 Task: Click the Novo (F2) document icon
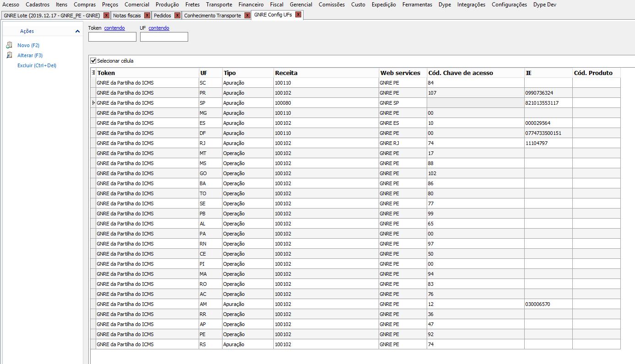point(9,45)
